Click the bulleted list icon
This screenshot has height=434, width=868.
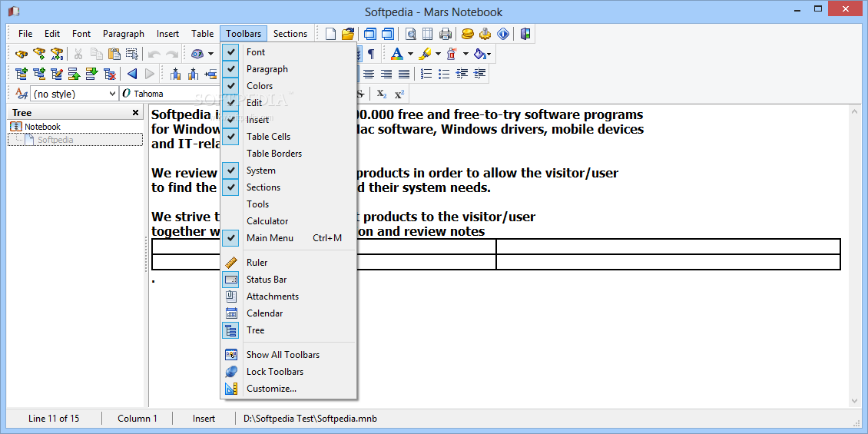pyautogui.click(x=444, y=74)
